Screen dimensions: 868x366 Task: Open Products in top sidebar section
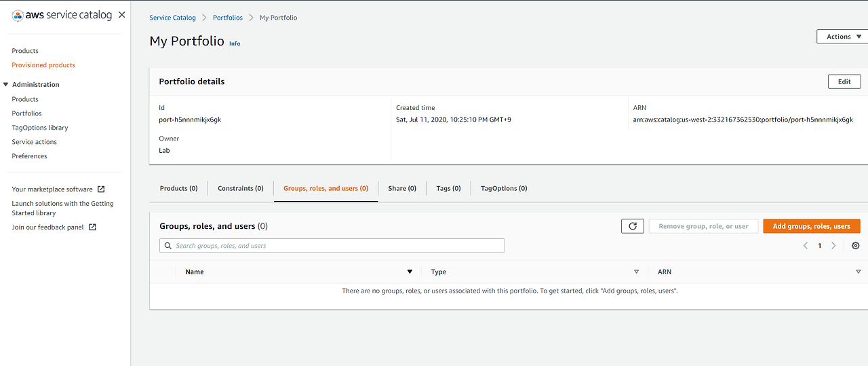click(25, 51)
